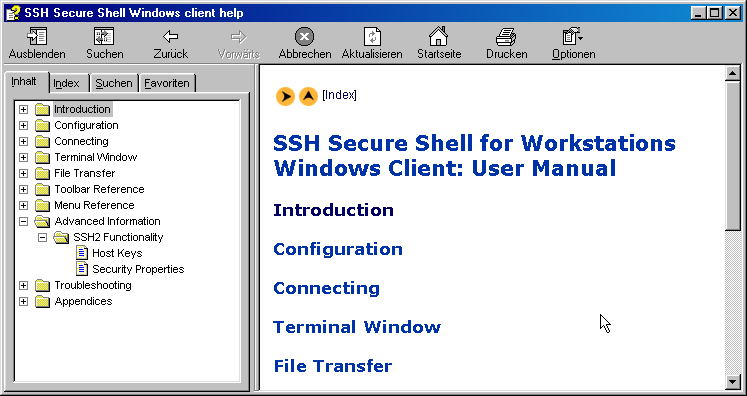Select Appendices in contents tree

coord(83,302)
